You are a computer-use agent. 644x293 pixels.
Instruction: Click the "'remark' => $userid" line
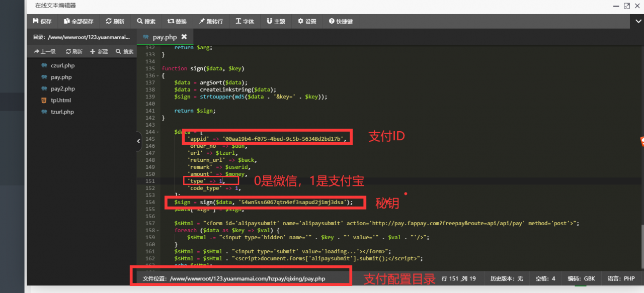(x=219, y=167)
